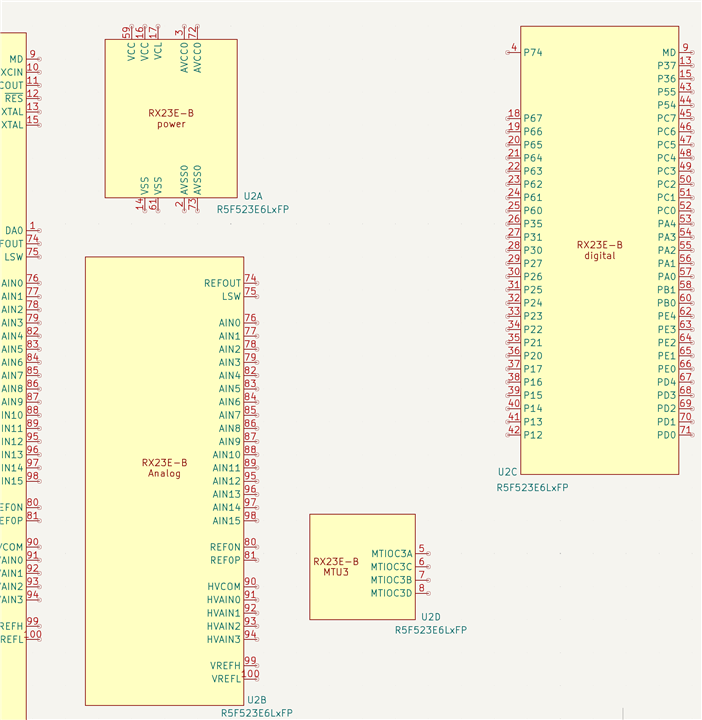Viewport: 702px width, 720px height.
Task: Click the VREFL pin name on U2B
Action: (226, 679)
